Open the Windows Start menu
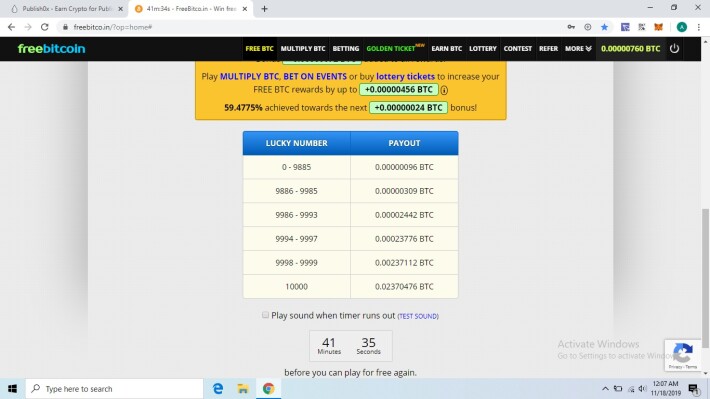Viewport: 710px width, 399px height. (x=12, y=389)
